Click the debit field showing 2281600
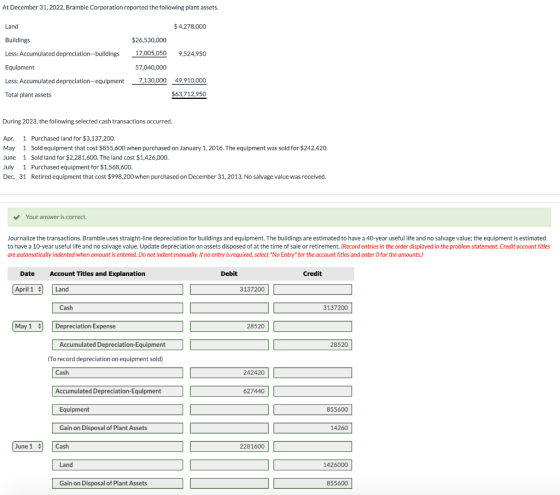This screenshot has width=560, height=495. click(229, 446)
